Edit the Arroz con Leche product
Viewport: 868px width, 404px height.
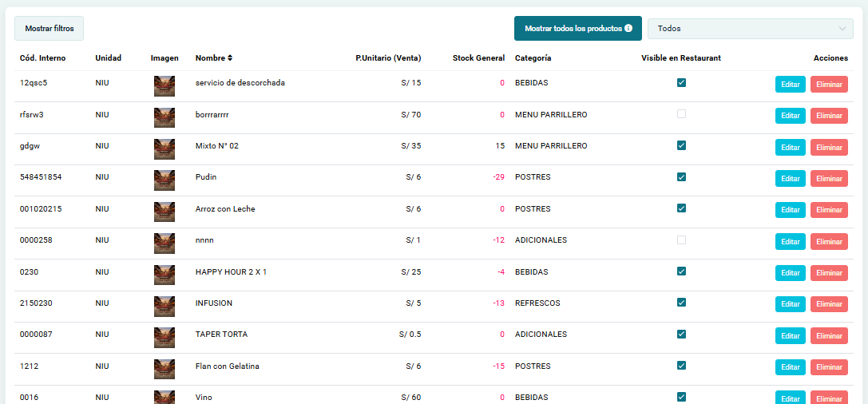click(x=790, y=210)
